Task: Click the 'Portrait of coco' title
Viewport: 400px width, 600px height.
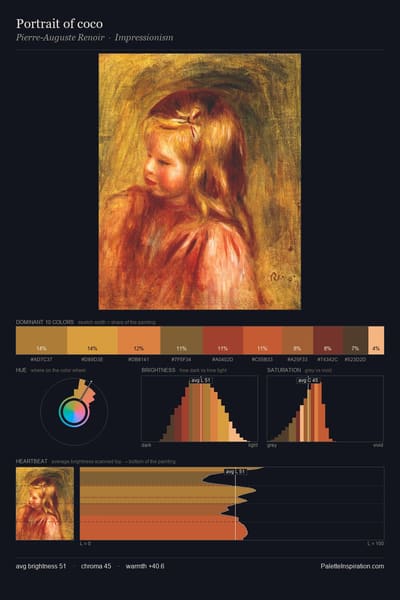Action: [x=59, y=24]
